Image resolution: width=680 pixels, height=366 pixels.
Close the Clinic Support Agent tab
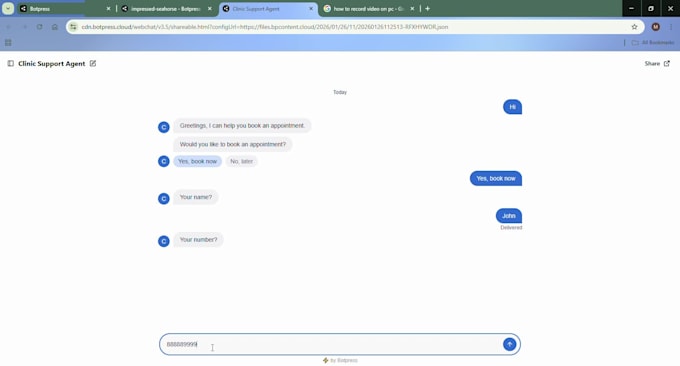311,9
